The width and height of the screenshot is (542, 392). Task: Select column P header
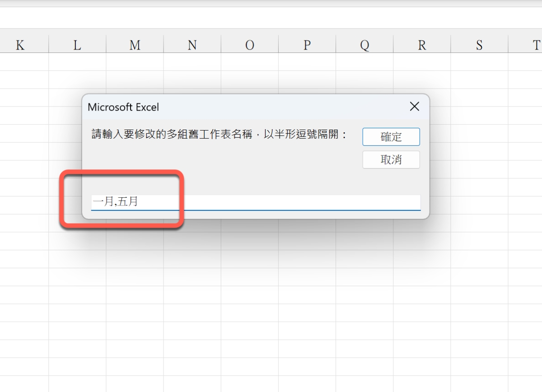(x=307, y=45)
